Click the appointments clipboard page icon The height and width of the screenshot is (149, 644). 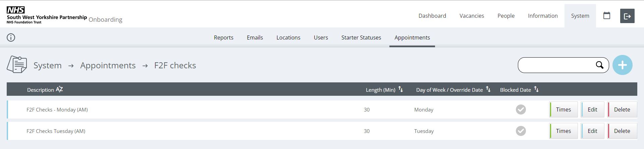pyautogui.click(x=17, y=65)
